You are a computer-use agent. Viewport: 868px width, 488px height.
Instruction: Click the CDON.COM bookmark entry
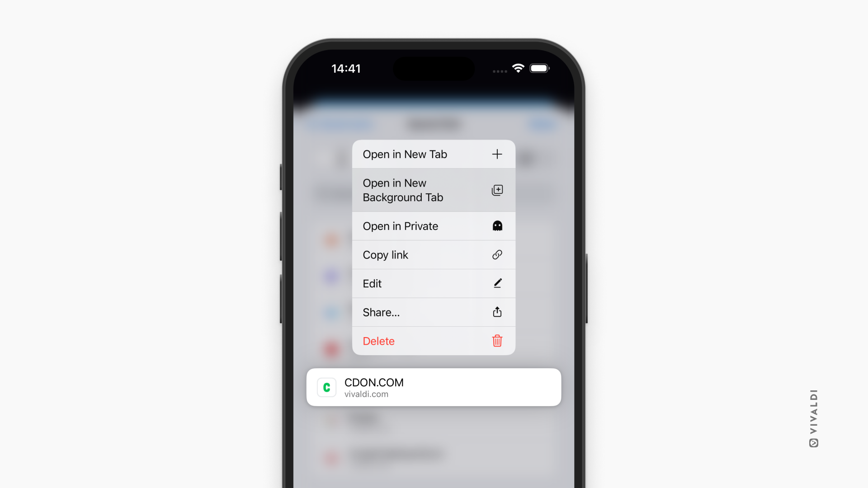pyautogui.click(x=434, y=387)
